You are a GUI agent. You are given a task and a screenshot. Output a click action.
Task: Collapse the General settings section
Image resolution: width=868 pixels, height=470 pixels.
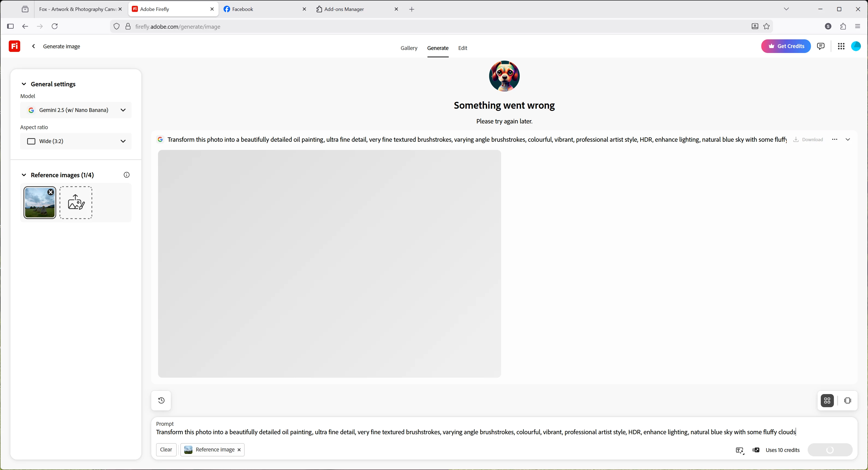tap(24, 84)
